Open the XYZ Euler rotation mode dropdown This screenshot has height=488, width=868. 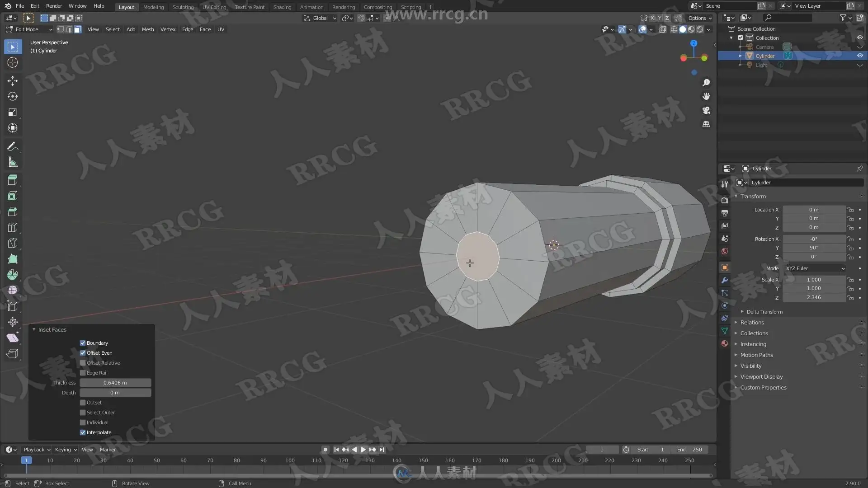[x=815, y=268]
